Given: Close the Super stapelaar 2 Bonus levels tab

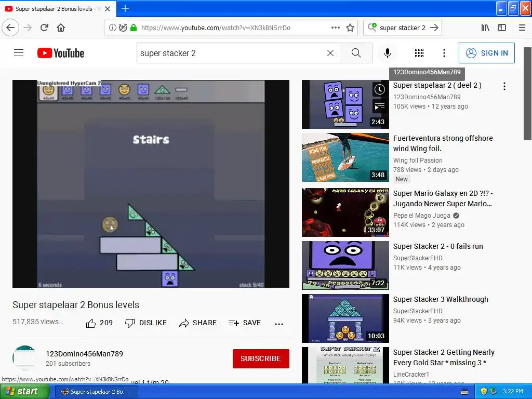Looking at the screenshot, I should tap(108, 9).
